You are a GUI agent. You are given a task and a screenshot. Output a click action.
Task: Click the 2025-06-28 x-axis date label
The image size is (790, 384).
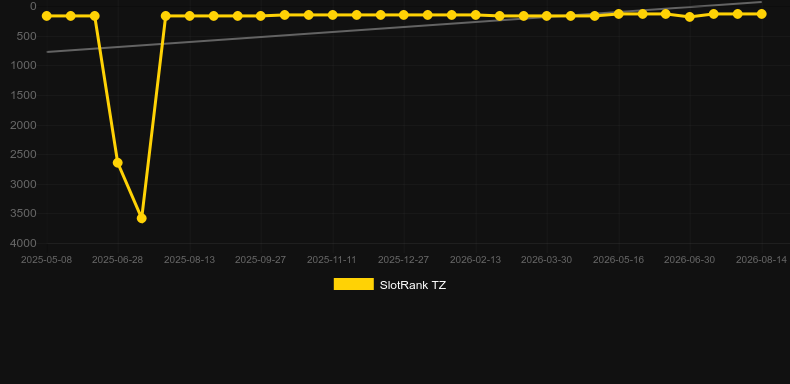point(117,260)
